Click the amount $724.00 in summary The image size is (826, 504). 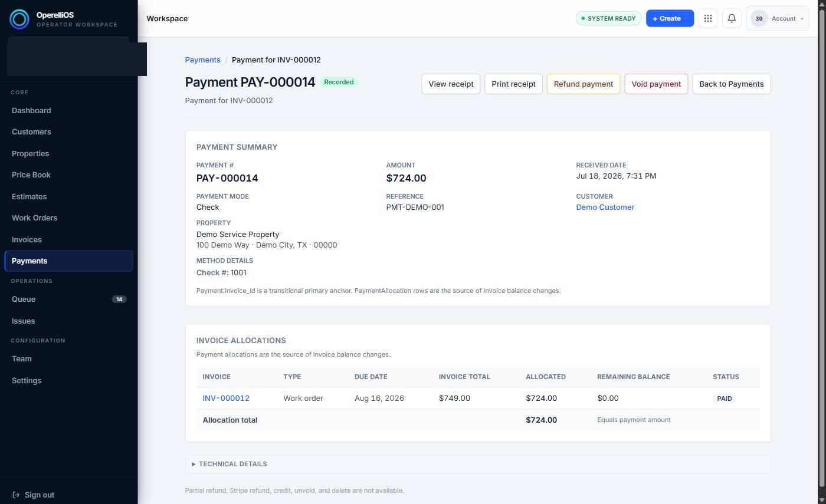pyautogui.click(x=406, y=178)
